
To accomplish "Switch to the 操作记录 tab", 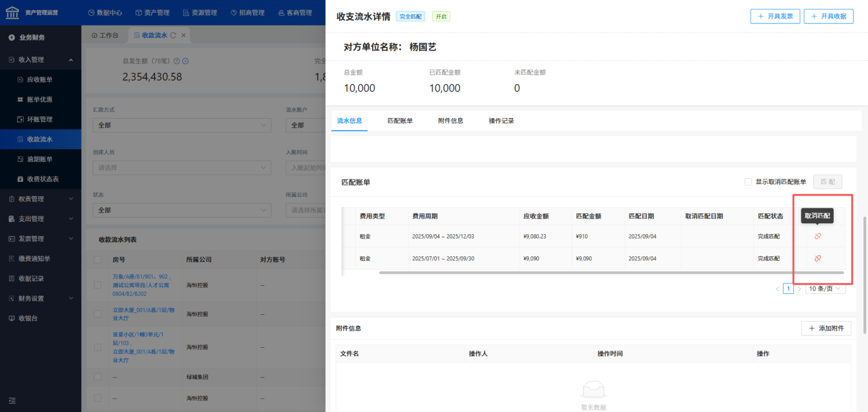I will [501, 121].
